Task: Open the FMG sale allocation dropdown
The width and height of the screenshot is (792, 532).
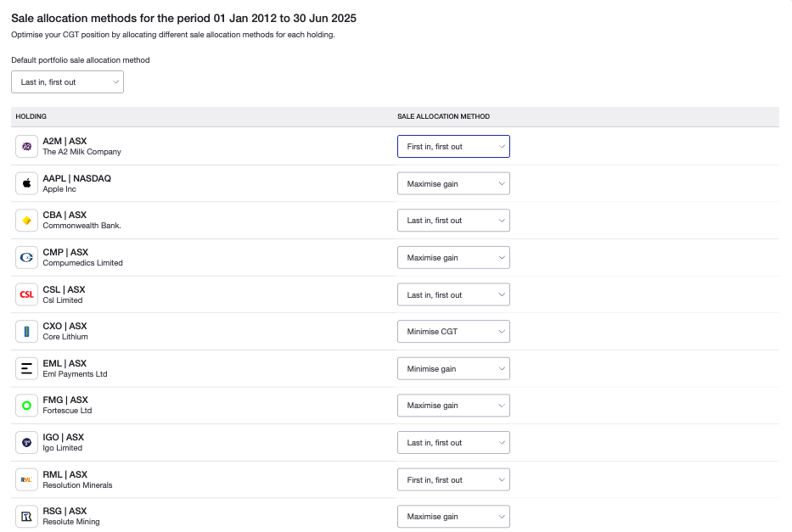Action: coord(453,406)
